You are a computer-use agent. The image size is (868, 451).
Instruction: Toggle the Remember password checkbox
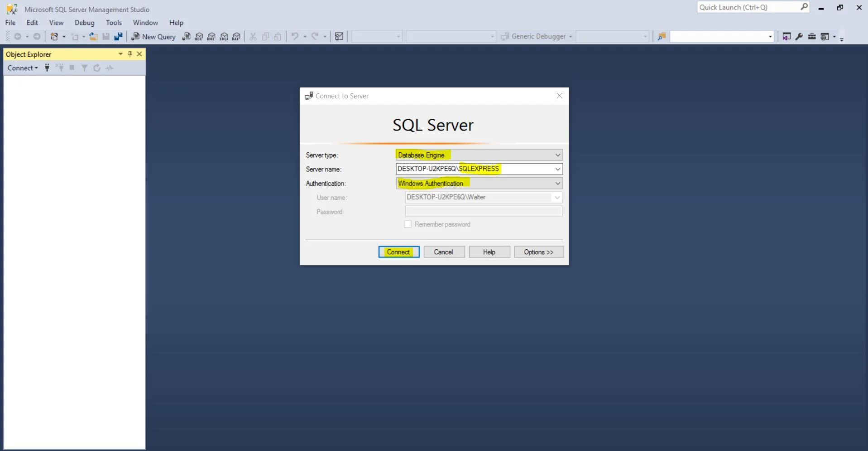tap(408, 224)
